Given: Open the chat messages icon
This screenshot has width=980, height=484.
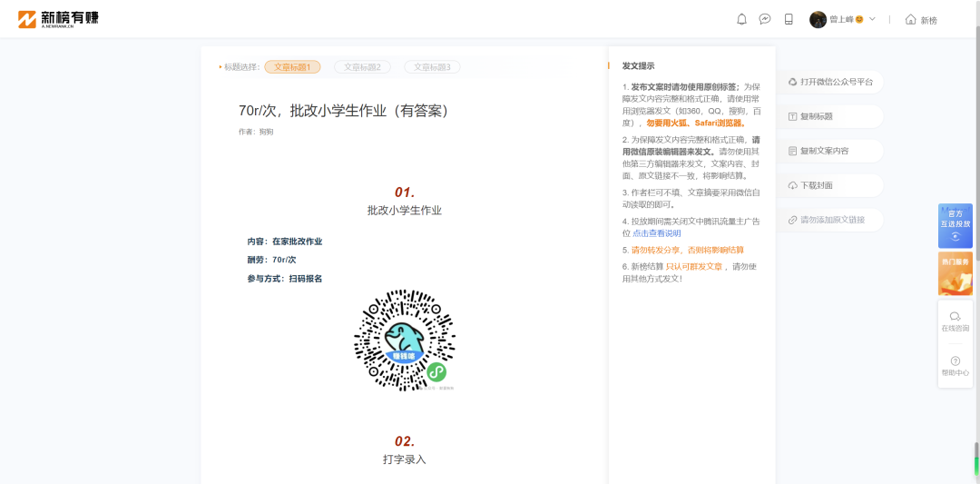Looking at the screenshot, I should 765,19.
